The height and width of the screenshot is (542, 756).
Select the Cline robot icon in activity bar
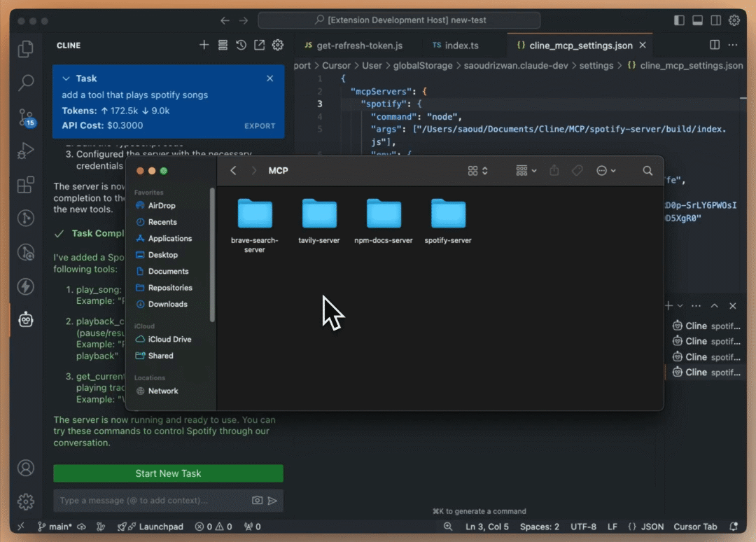(26, 320)
